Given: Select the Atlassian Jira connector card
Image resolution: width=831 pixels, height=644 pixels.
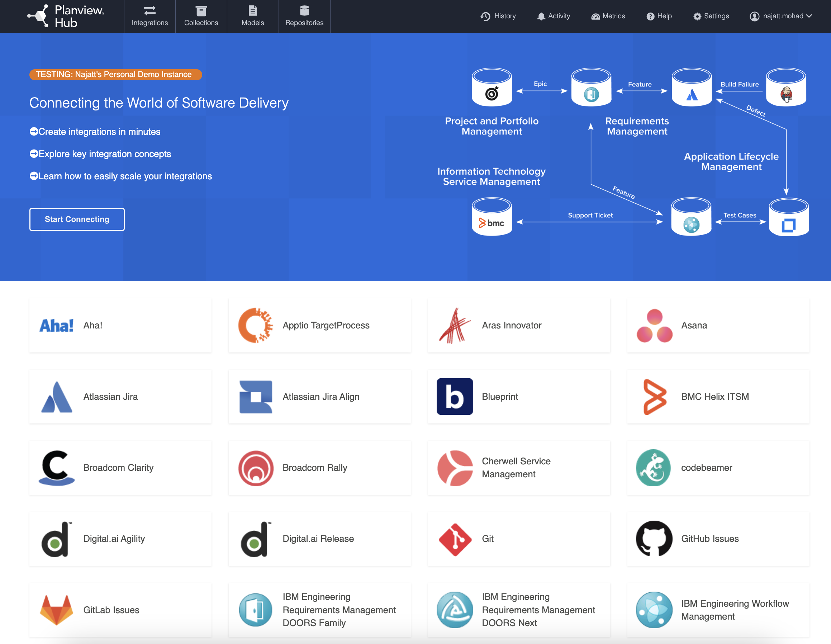Looking at the screenshot, I should pyautogui.click(x=120, y=397).
